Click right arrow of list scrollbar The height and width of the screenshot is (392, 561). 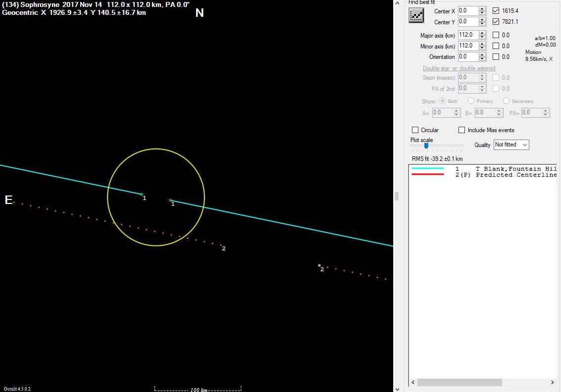coord(552,382)
